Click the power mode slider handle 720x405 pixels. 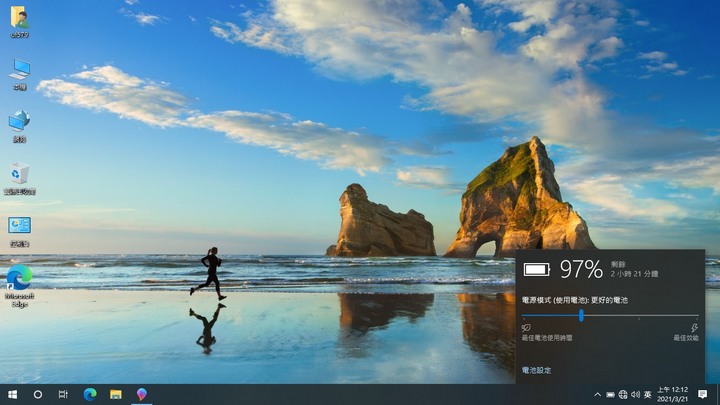[x=581, y=315]
